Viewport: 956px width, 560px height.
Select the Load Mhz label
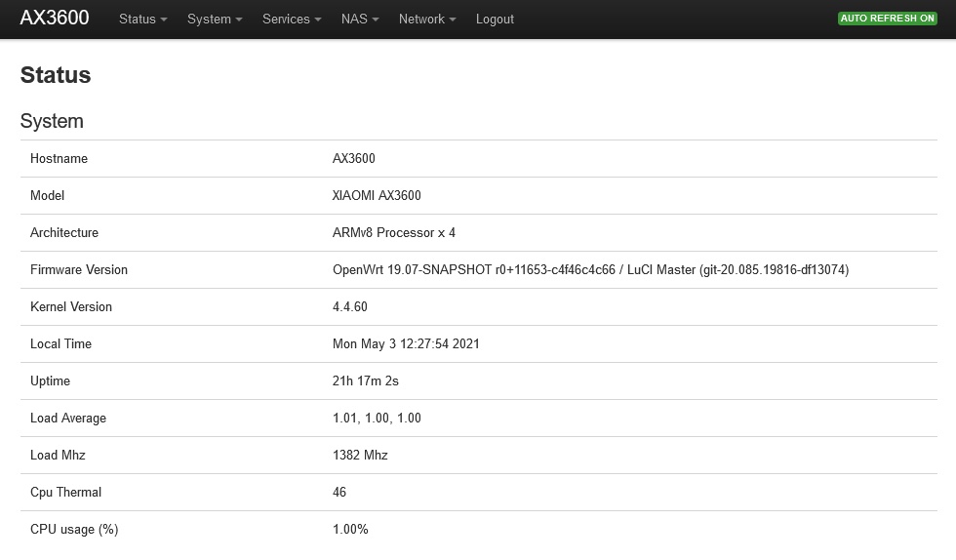tap(58, 455)
